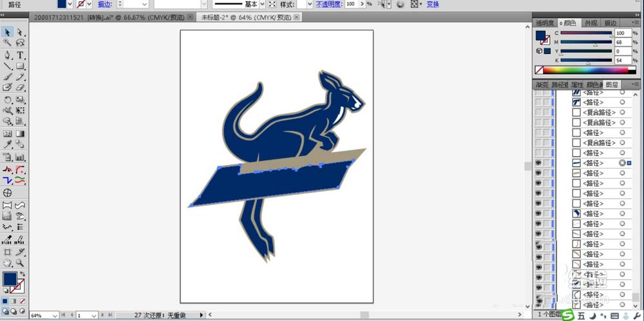This screenshot has height=321, width=644.
Task: Click the target circle of the H thumbnail layer
Action: click(622, 93)
